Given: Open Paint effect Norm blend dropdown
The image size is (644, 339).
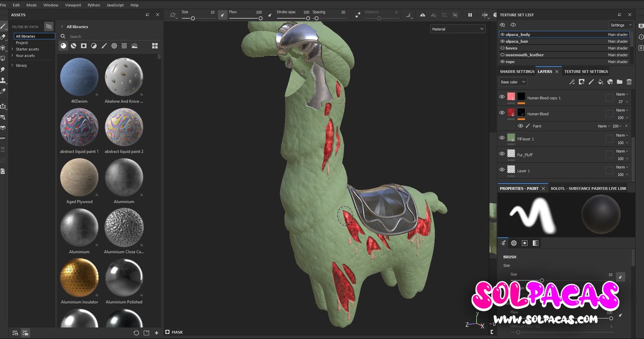Looking at the screenshot, I should (x=603, y=126).
